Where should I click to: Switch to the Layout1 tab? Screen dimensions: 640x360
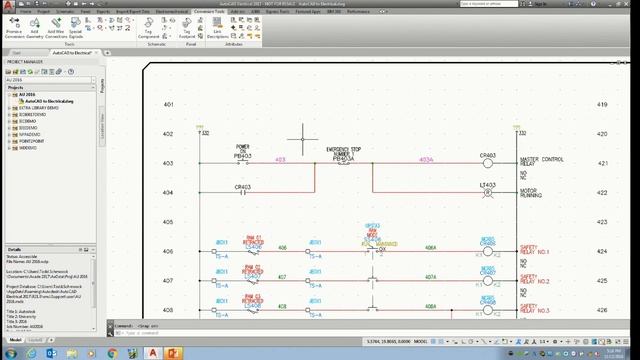point(36,340)
